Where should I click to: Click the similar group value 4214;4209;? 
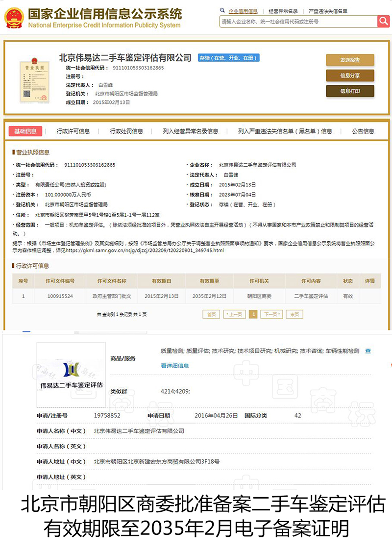175,391
